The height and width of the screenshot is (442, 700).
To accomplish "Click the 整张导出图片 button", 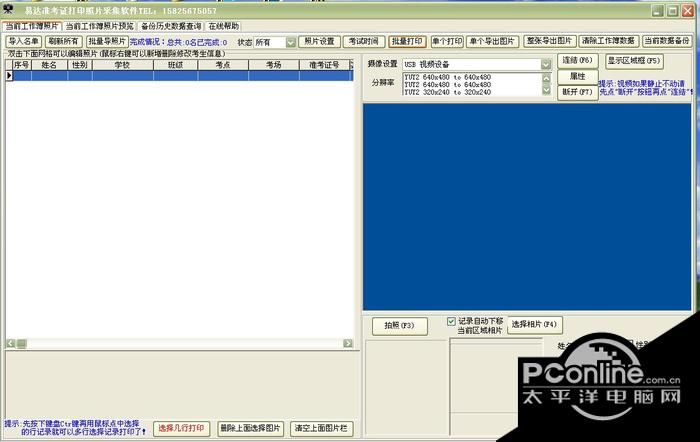I will click(x=550, y=41).
